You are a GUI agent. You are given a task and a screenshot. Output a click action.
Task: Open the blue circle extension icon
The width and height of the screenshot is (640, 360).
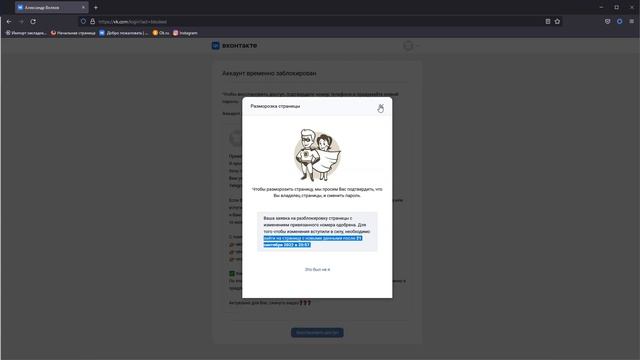click(620, 21)
